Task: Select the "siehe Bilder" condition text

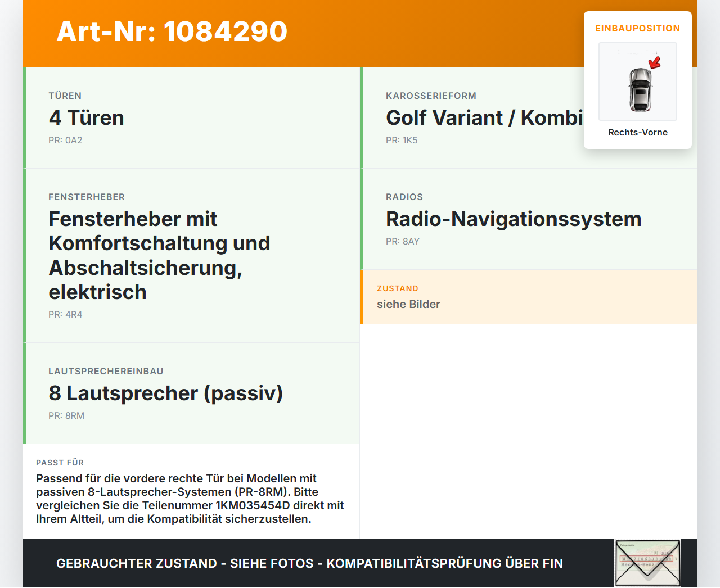Action: pyautogui.click(x=408, y=304)
